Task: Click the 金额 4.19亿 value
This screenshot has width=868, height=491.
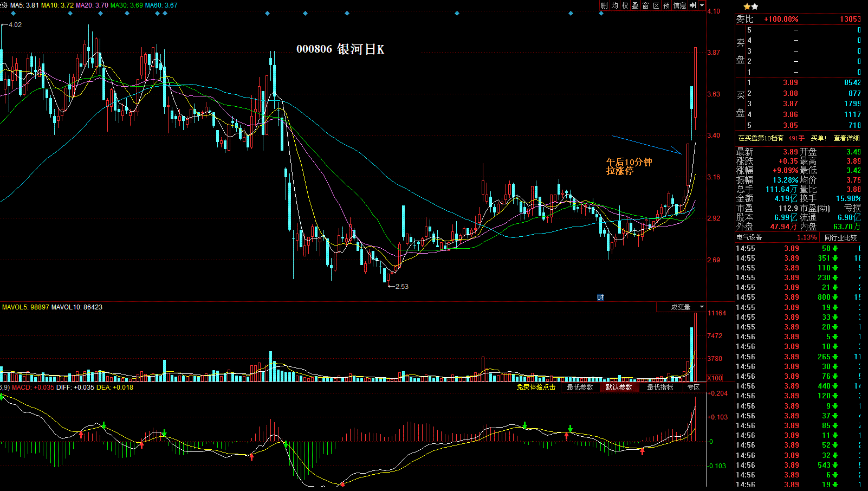Action: coord(786,198)
